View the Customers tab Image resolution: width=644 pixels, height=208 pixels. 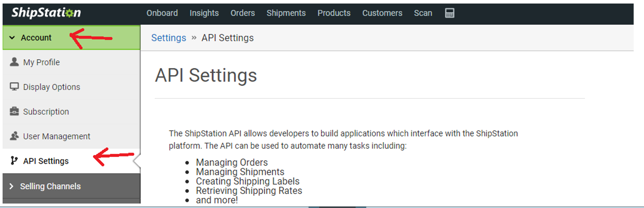point(382,13)
